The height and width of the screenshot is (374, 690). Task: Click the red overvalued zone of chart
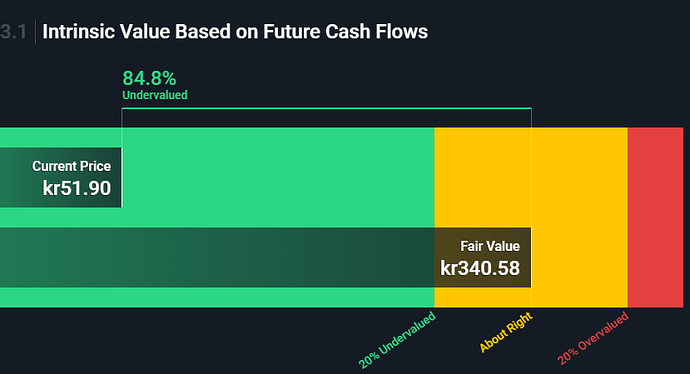click(655, 217)
